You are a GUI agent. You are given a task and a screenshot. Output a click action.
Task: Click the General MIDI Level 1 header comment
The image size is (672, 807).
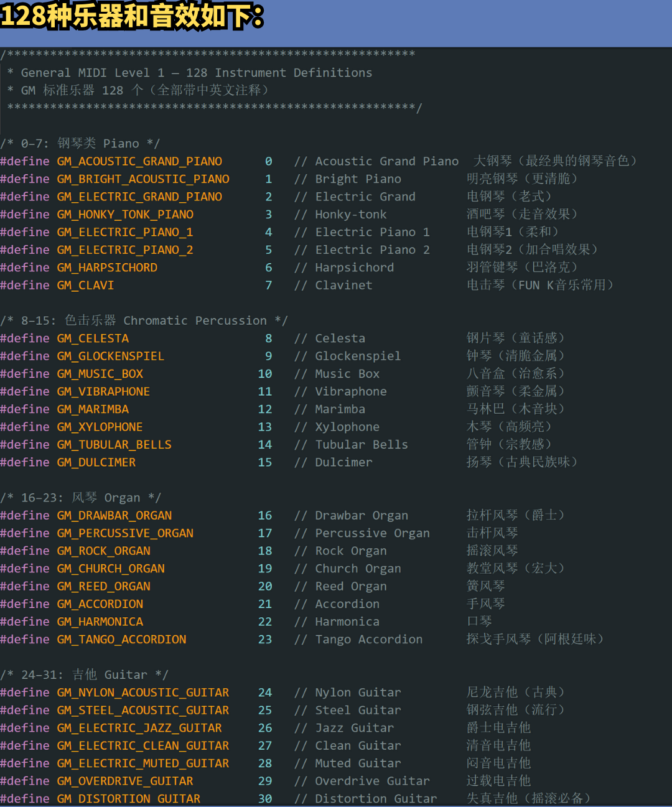(x=196, y=73)
